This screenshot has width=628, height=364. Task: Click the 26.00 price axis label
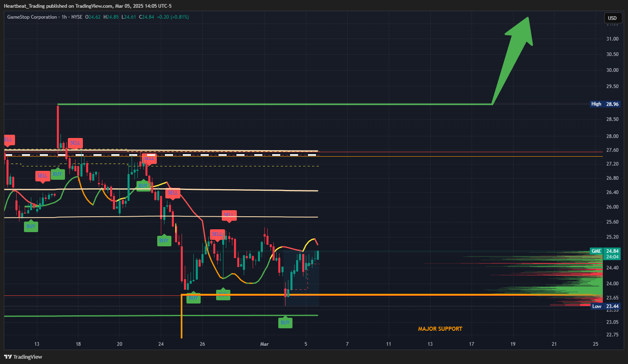point(612,207)
